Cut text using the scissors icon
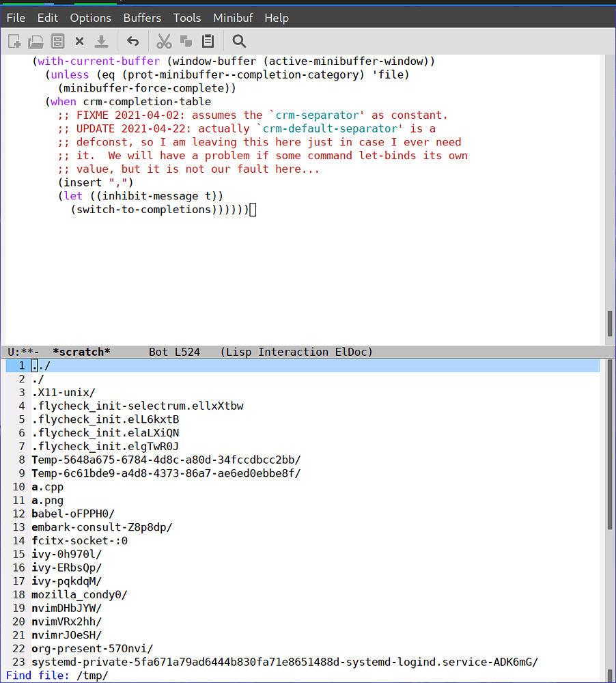 (164, 41)
